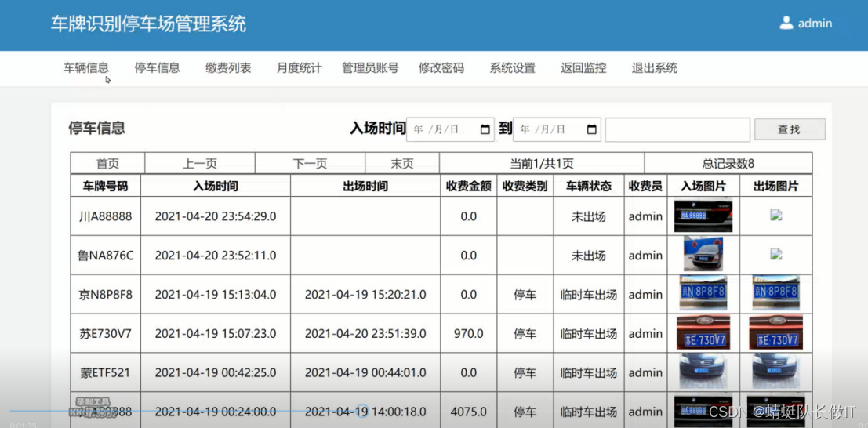
Task: Click 上一页 previous page link
Action: [x=200, y=164]
